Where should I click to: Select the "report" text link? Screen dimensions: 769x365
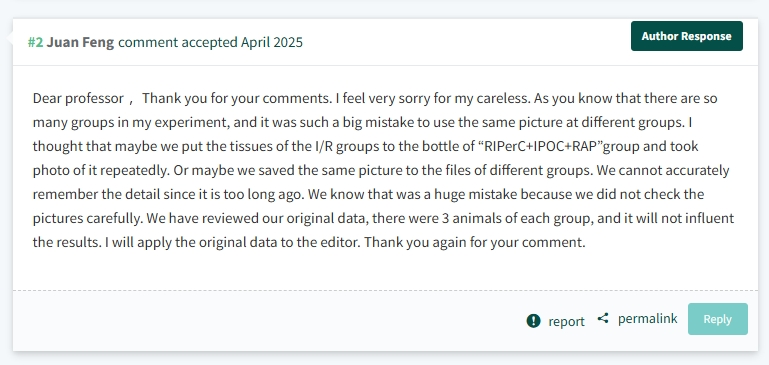pyautogui.click(x=566, y=321)
